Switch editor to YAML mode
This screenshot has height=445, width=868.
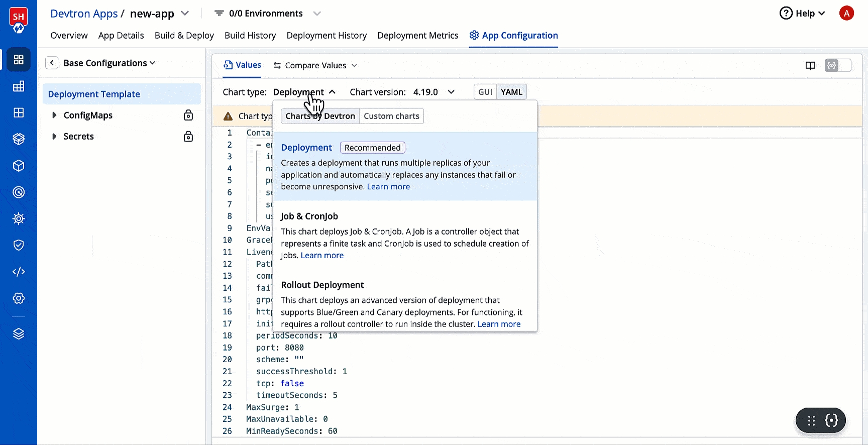[511, 92]
